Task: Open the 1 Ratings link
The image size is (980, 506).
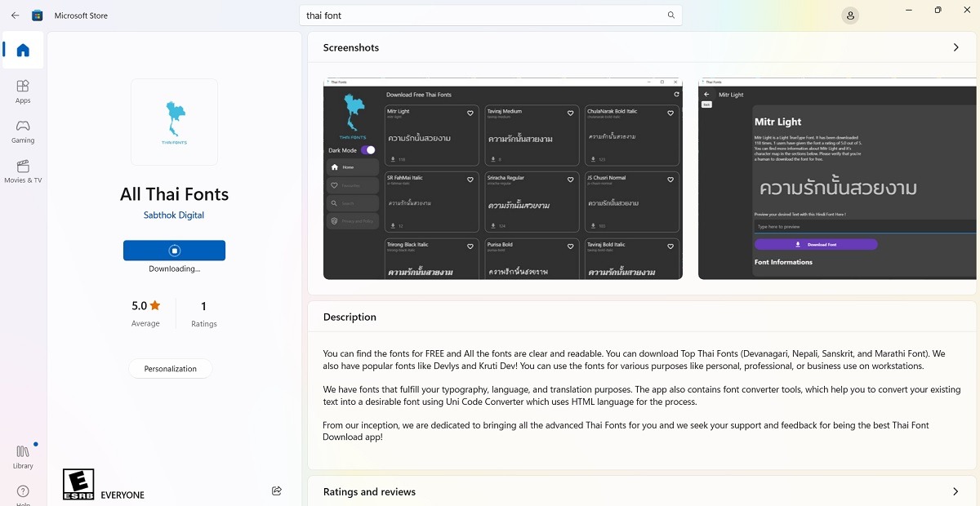Action: 203,313
